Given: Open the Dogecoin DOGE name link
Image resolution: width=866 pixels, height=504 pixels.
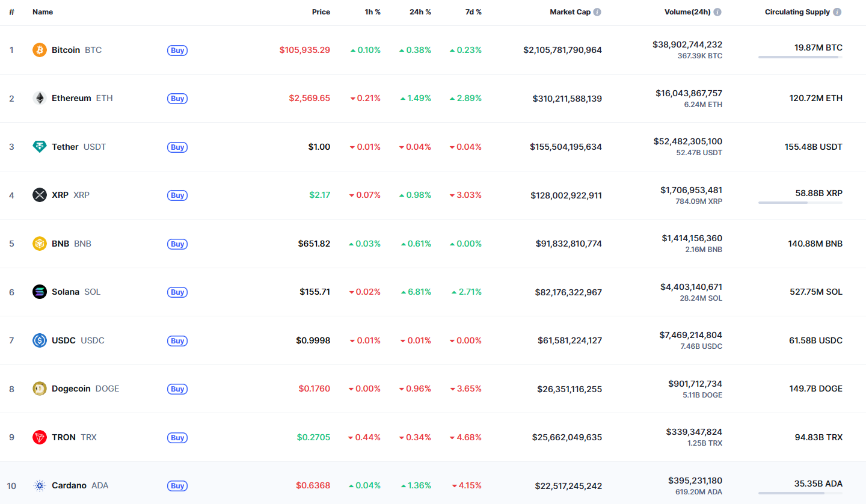Looking at the screenshot, I should pos(85,389).
